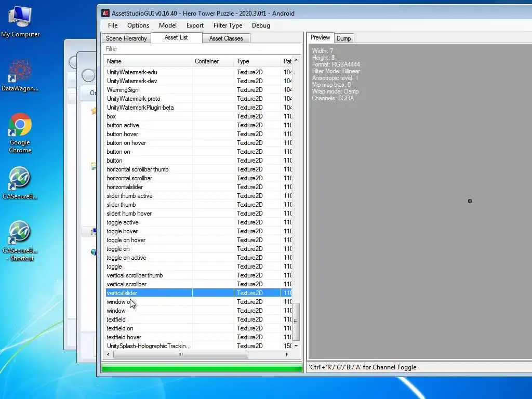
Task: Launch Google Chrome from desktop
Action: (x=20, y=133)
